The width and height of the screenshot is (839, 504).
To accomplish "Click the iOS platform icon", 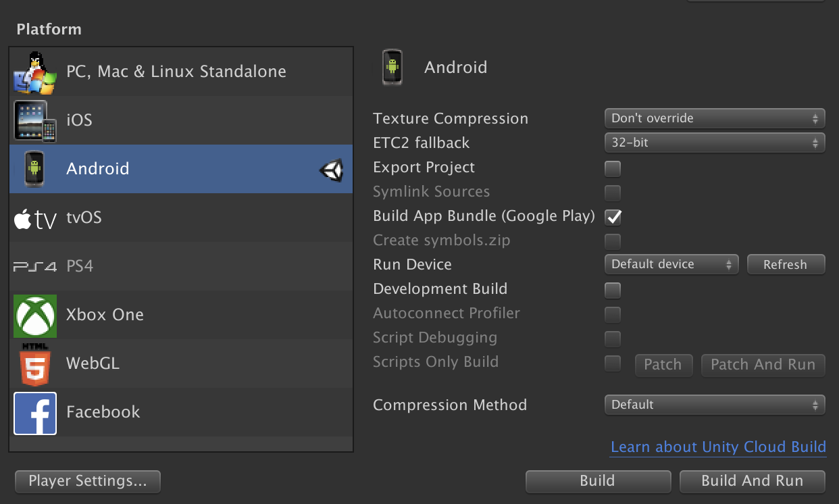I will pos(34,120).
